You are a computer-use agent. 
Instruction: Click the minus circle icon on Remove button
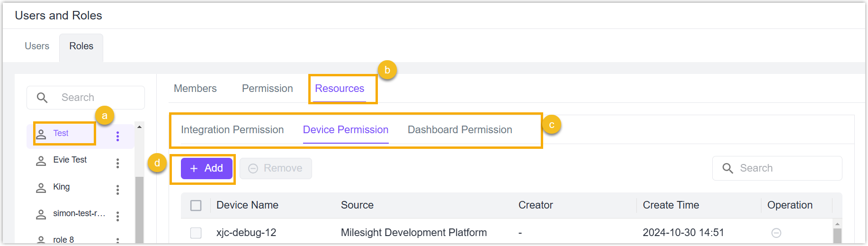click(x=253, y=168)
